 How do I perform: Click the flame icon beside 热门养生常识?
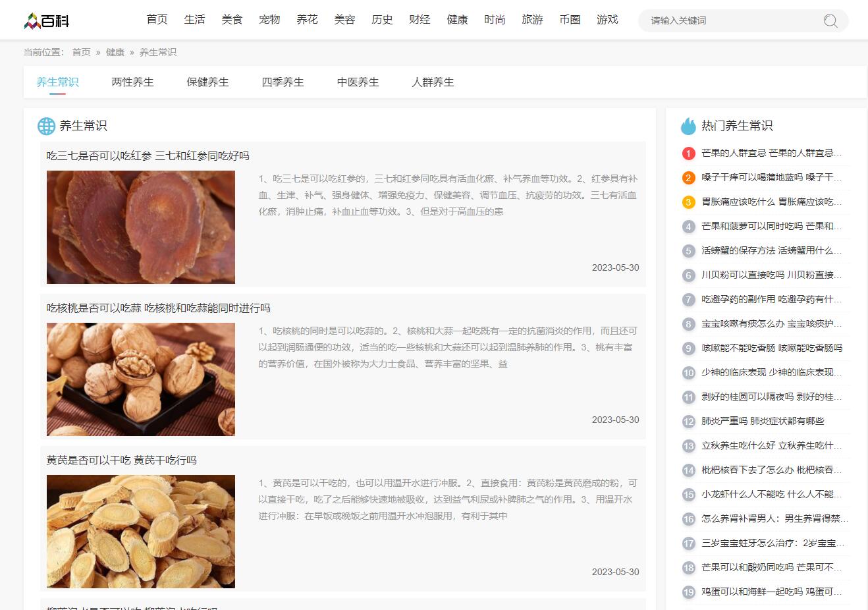688,126
